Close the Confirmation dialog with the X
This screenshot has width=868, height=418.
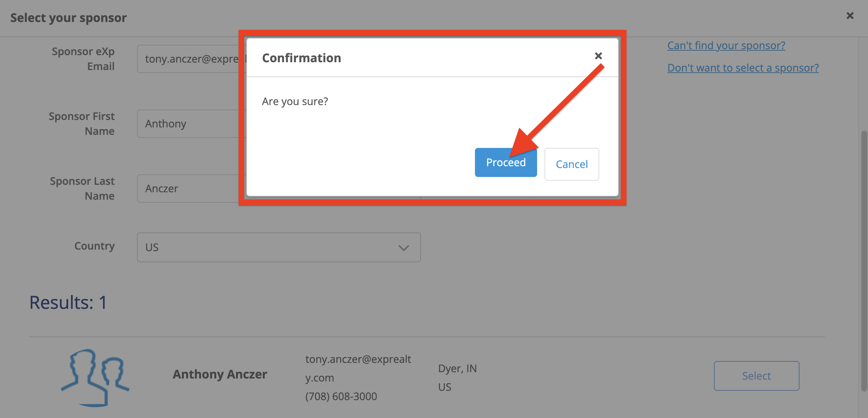pyautogui.click(x=598, y=56)
